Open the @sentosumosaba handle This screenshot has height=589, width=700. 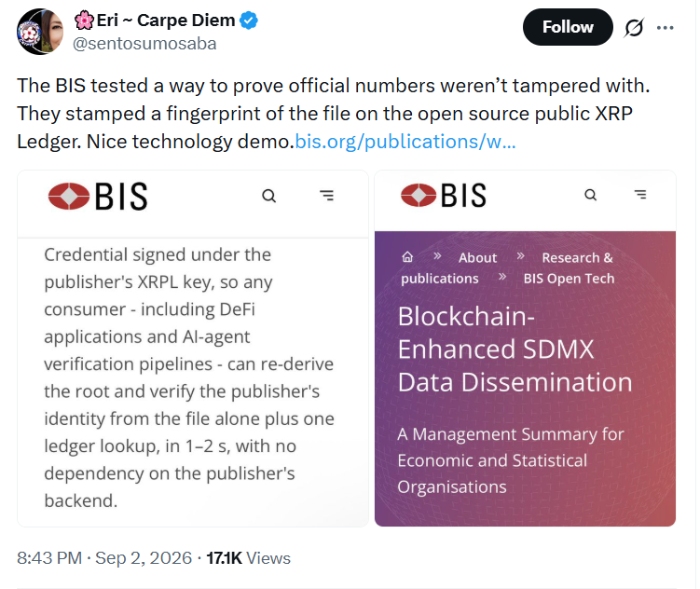(144, 44)
